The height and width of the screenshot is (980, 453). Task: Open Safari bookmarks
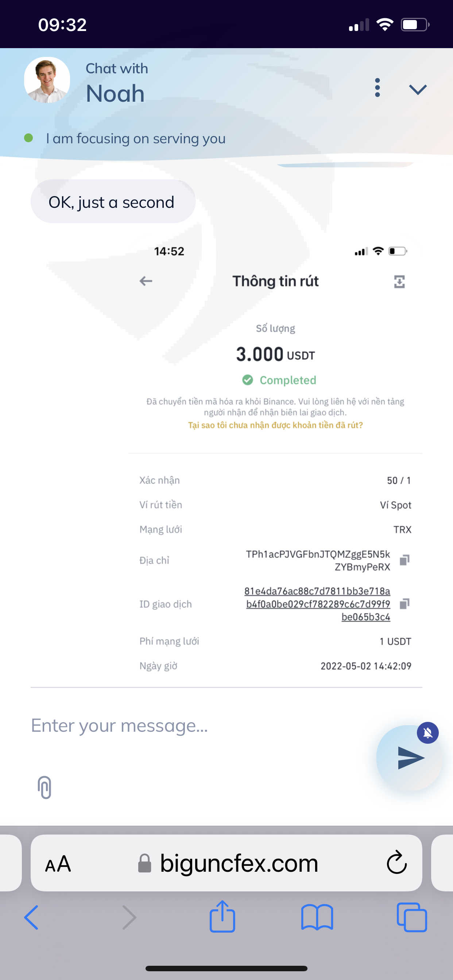click(x=317, y=917)
